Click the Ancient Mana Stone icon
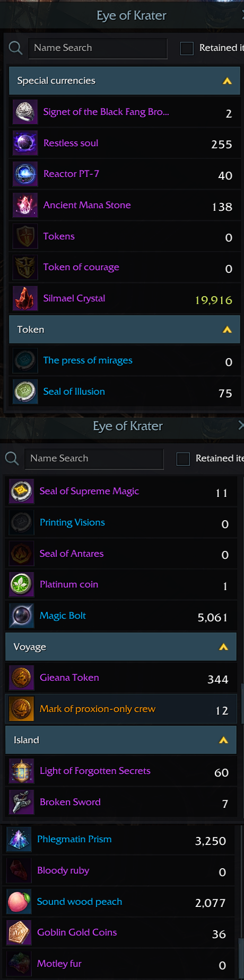244x980 pixels. [x=25, y=205]
